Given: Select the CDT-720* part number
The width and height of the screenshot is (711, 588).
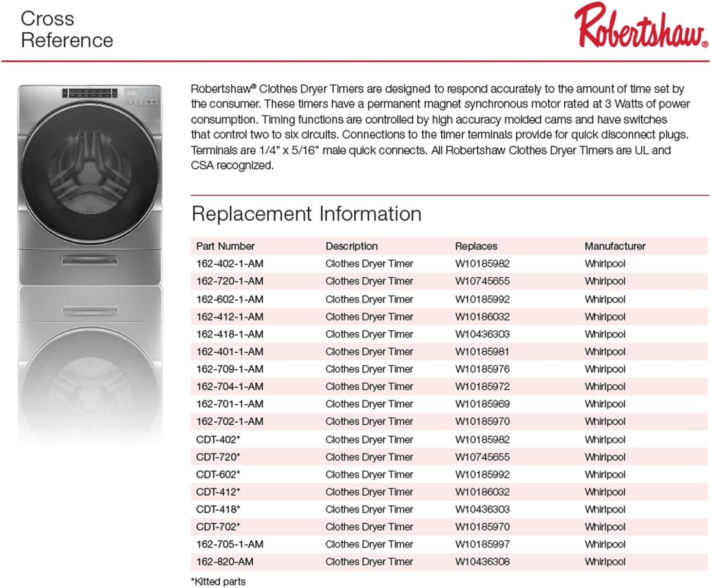Looking at the screenshot, I should 218,457.
